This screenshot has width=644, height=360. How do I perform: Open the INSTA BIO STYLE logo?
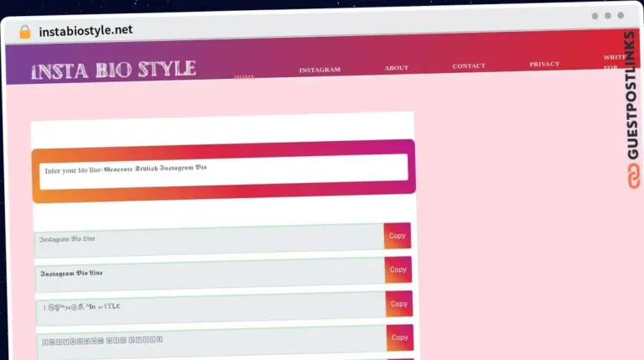[113, 70]
